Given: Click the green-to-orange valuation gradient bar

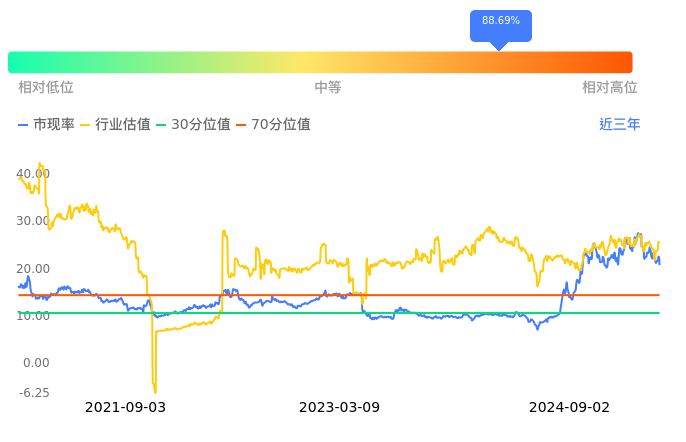Looking at the screenshot, I should pos(320,62).
